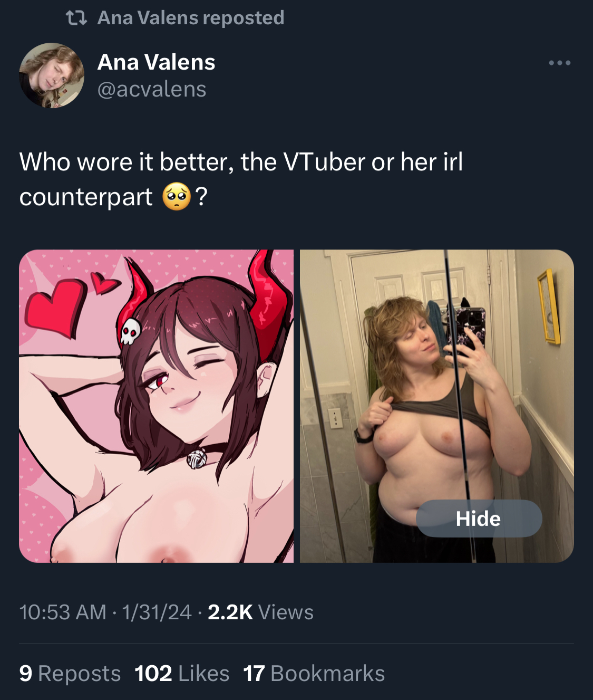This screenshot has height=700, width=593.
Task: Open the "Ana Valens reposted" label
Action: coord(191,18)
